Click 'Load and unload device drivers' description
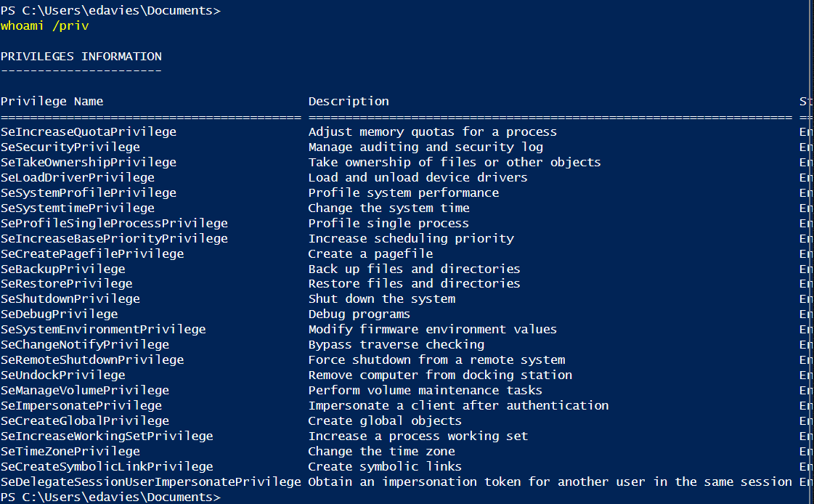The height and width of the screenshot is (504, 814). pos(418,177)
